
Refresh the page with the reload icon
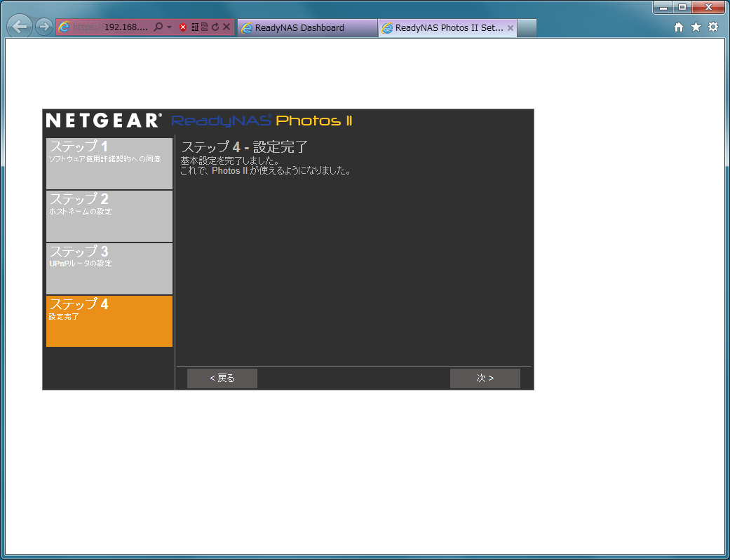pyautogui.click(x=215, y=27)
